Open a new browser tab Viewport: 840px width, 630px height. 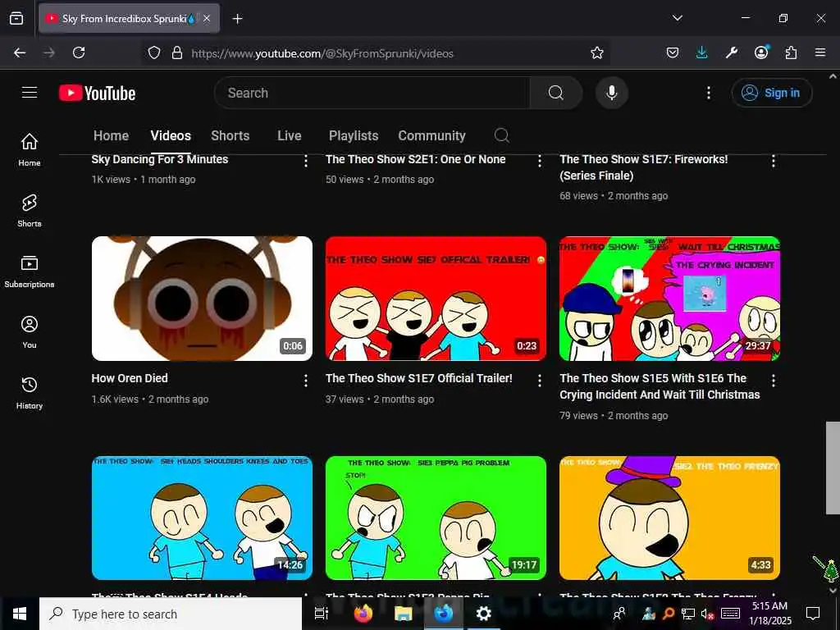237,19
